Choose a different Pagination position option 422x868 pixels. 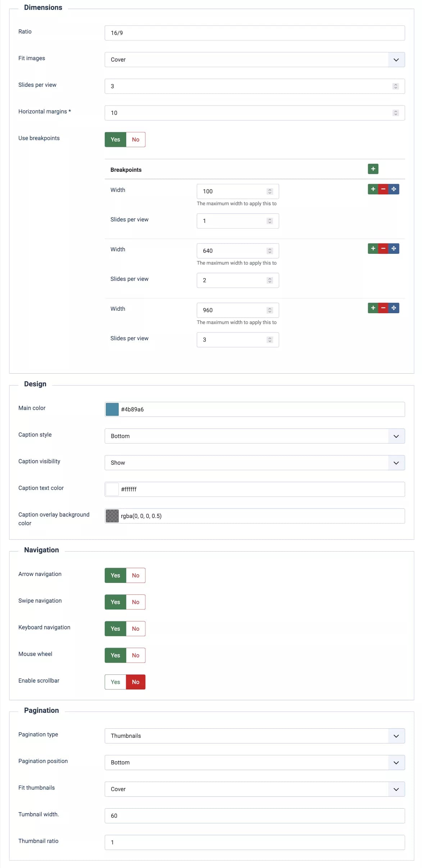point(254,763)
